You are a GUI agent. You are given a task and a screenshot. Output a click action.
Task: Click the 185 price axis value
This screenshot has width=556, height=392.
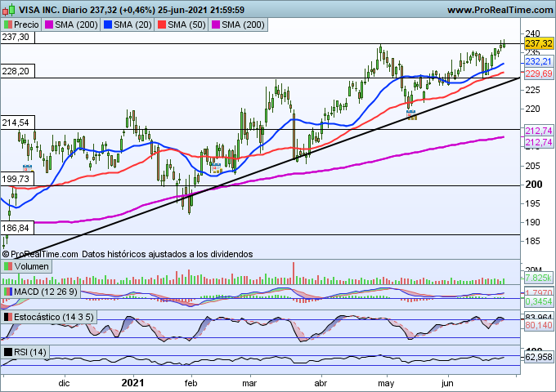(x=532, y=241)
